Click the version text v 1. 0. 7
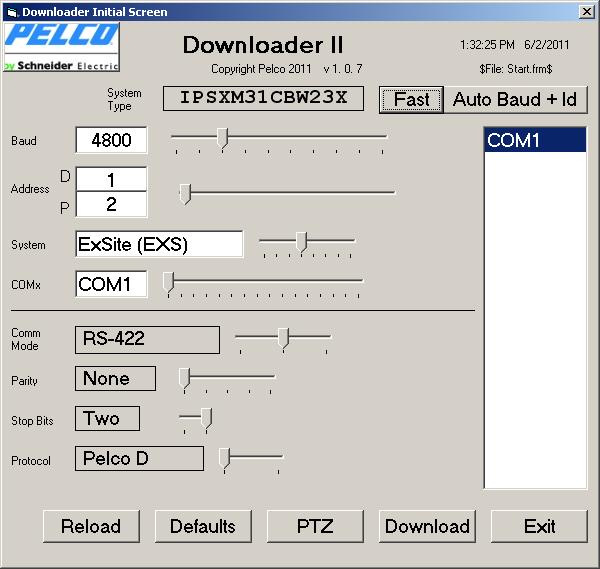Screen dimensions: 600x569 coord(343,69)
